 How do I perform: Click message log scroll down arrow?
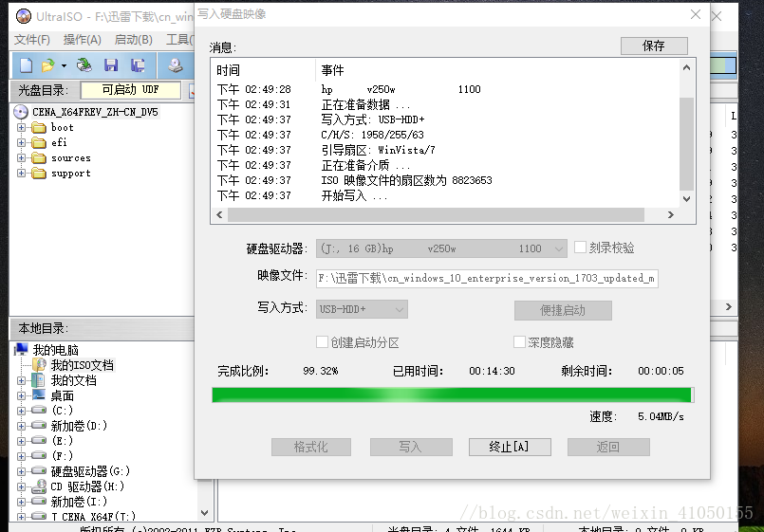[x=686, y=198]
